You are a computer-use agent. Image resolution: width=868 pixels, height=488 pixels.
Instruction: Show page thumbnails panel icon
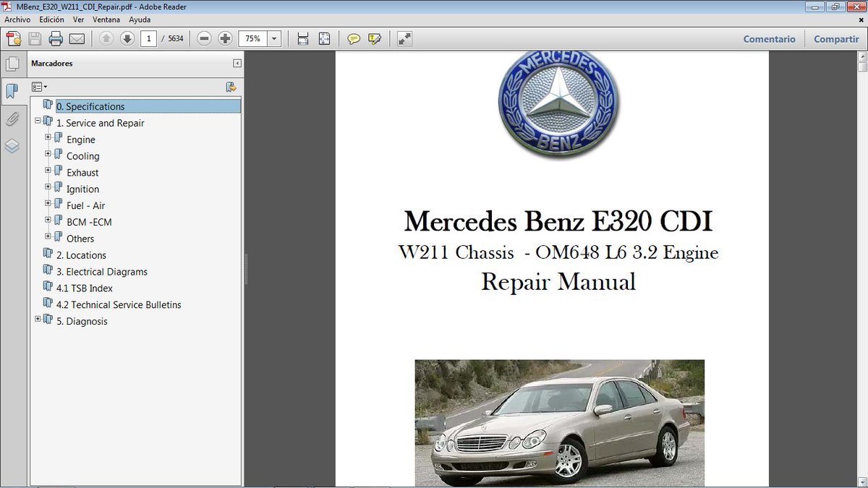coord(12,64)
